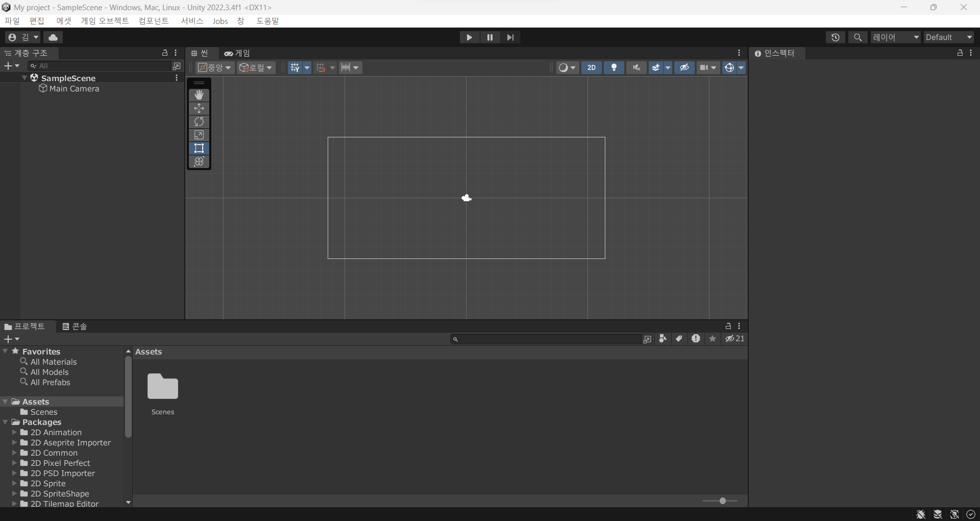Viewport: 980px width, 521px height.
Task: Click the Hierarchy add (+) button
Action: tap(11, 66)
